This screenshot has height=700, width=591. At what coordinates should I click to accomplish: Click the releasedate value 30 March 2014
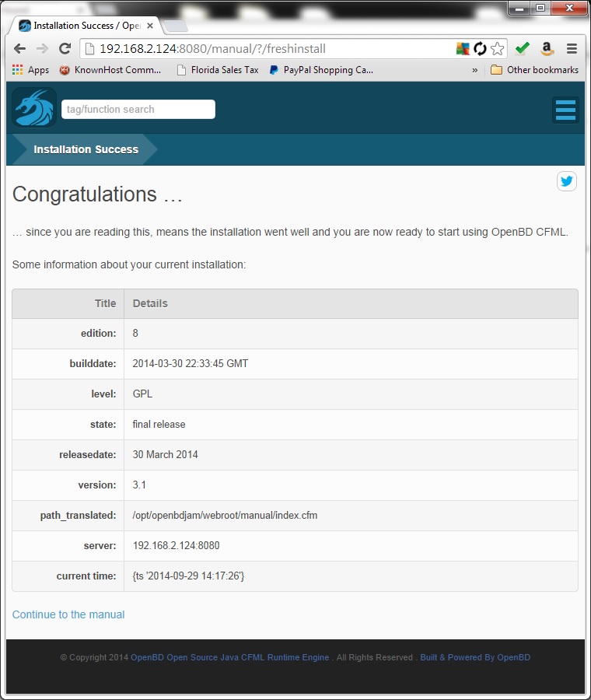click(165, 455)
